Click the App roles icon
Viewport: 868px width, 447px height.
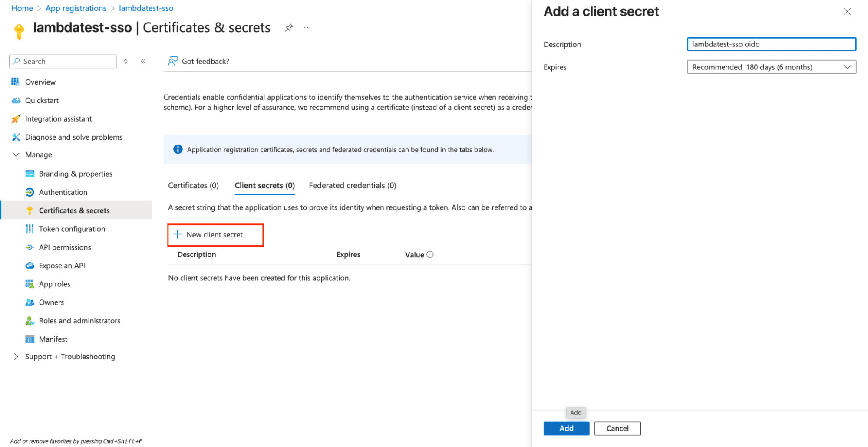click(29, 283)
